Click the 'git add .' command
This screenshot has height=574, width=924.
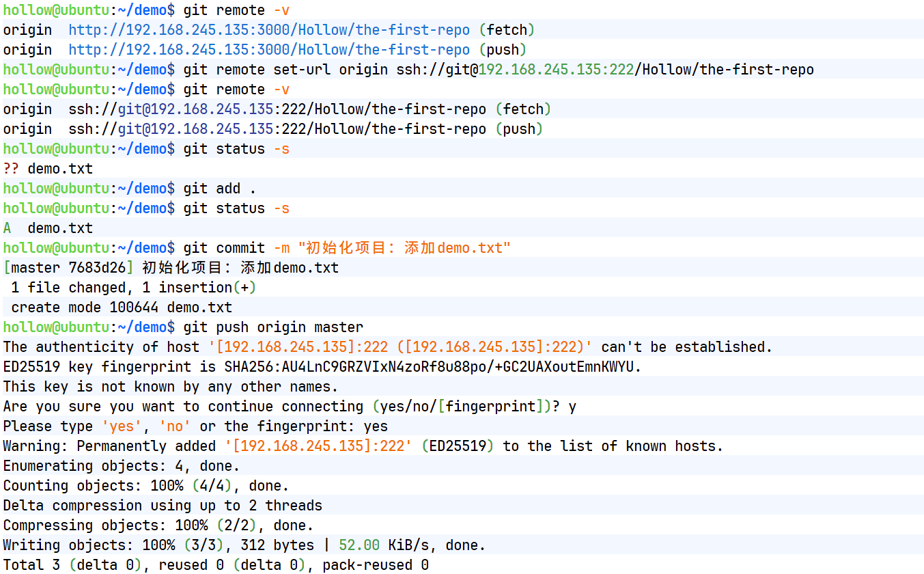pos(220,189)
